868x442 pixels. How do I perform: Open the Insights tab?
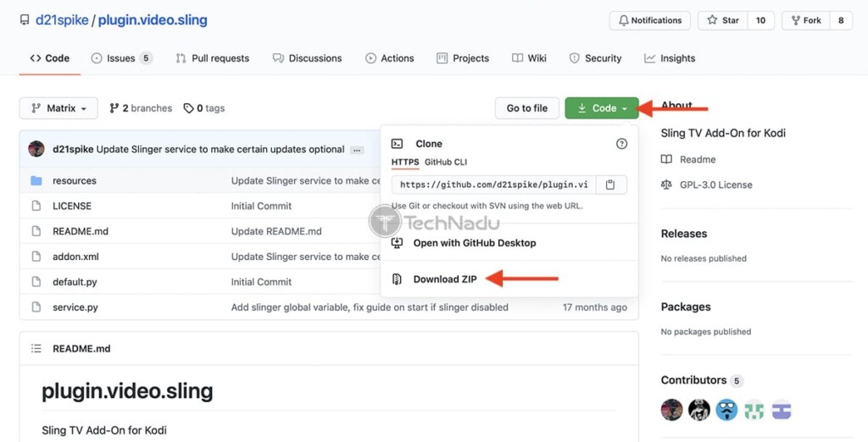[670, 58]
